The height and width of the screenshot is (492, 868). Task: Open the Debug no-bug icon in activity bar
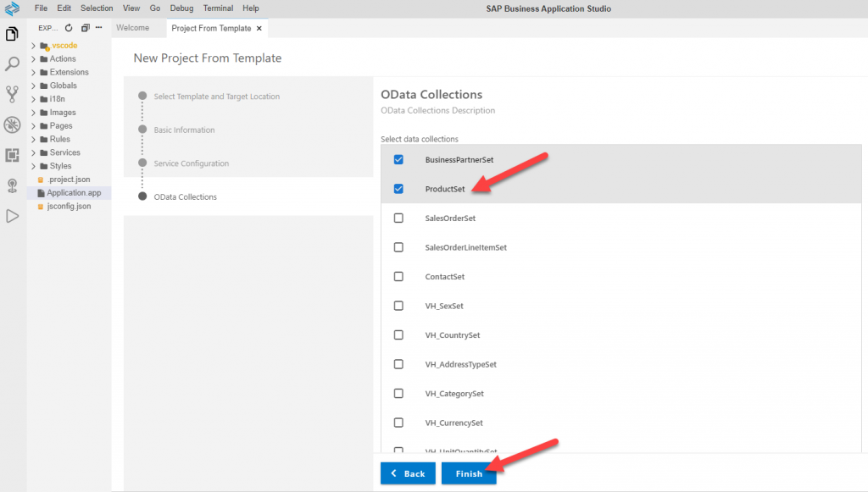tap(12, 125)
